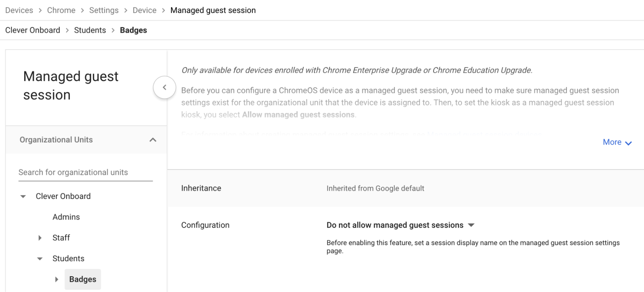Open the Configuration dropdown
The width and height of the screenshot is (644, 292).
pos(400,225)
